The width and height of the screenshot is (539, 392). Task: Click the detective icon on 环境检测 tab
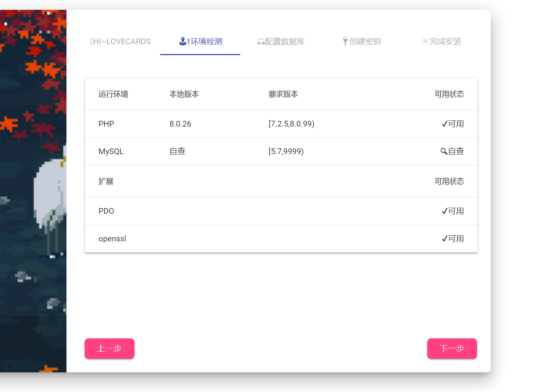[x=183, y=41]
